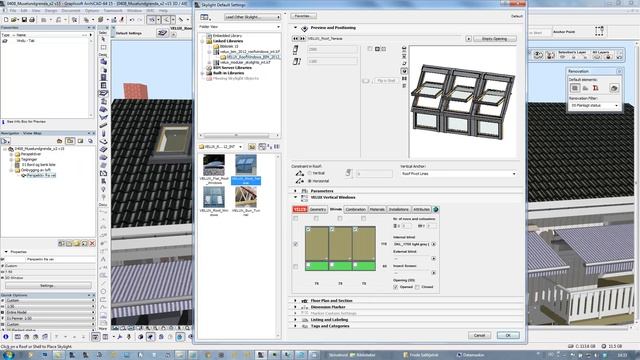Click the Save icon in main toolbar
The height and width of the screenshot is (360, 640).
coord(24,20)
